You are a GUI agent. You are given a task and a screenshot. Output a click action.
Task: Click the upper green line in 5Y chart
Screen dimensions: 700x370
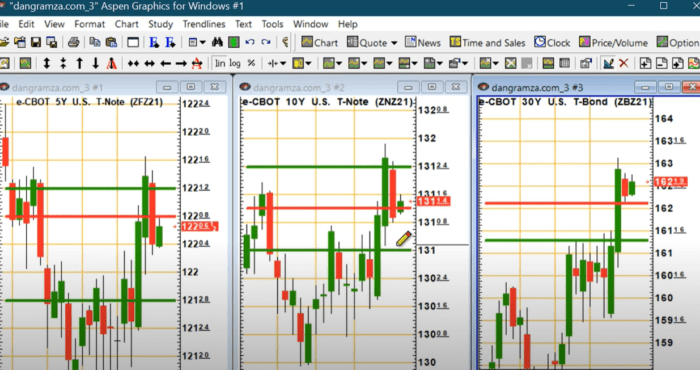(91, 188)
